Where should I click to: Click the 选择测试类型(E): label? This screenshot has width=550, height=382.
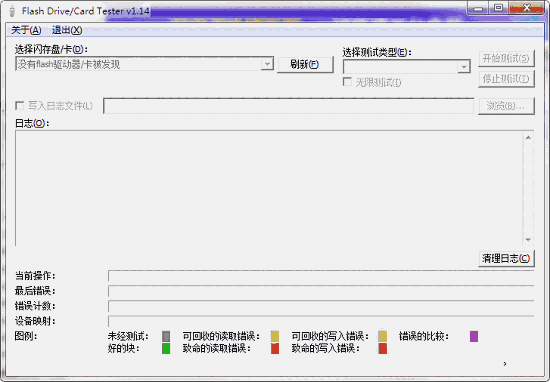[x=377, y=53]
